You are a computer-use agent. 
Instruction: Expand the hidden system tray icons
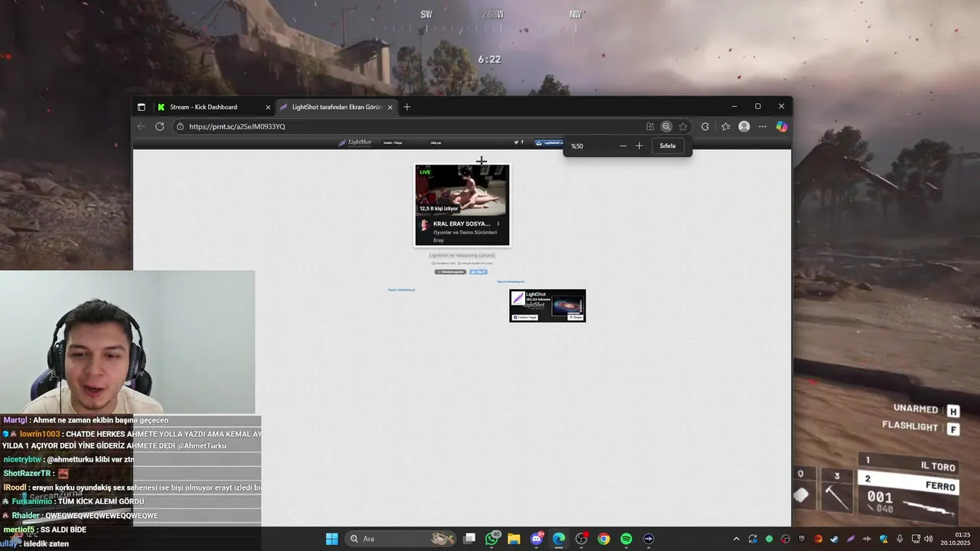click(x=737, y=539)
